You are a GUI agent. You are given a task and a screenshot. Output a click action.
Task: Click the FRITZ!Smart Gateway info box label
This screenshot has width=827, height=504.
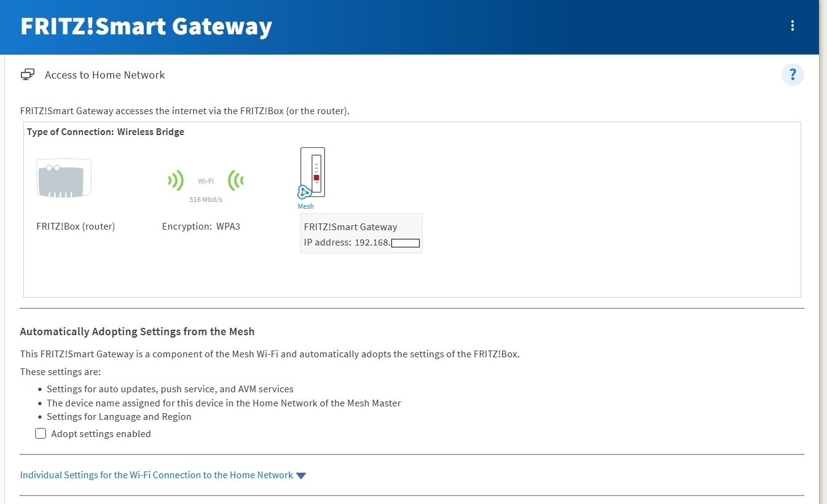[x=350, y=227]
